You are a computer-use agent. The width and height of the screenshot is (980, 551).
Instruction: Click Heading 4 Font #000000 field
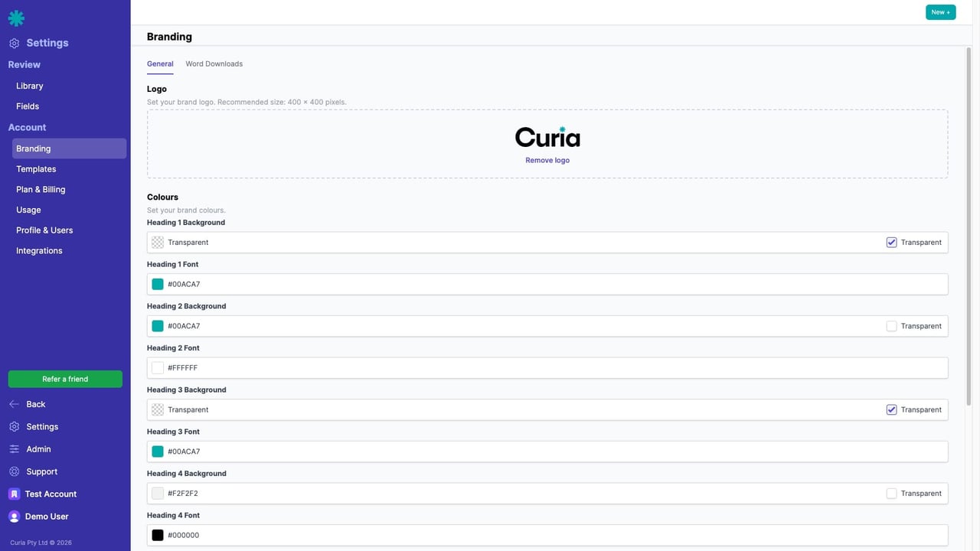click(547, 536)
